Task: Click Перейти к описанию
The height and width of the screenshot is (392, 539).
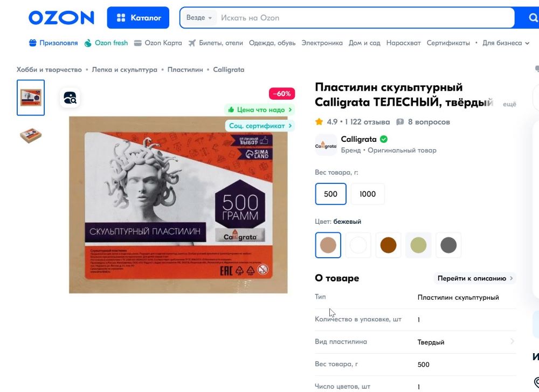Action: point(475,278)
